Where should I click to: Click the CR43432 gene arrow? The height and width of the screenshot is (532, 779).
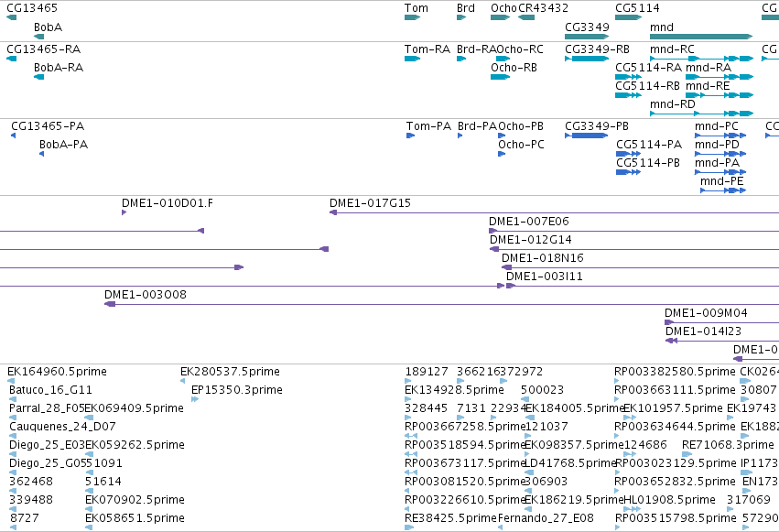[x=526, y=17]
